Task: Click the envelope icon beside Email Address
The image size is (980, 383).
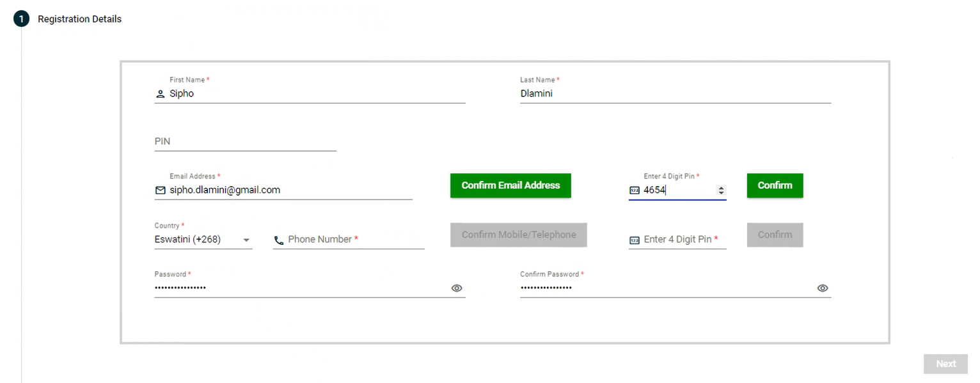Action: (161, 191)
